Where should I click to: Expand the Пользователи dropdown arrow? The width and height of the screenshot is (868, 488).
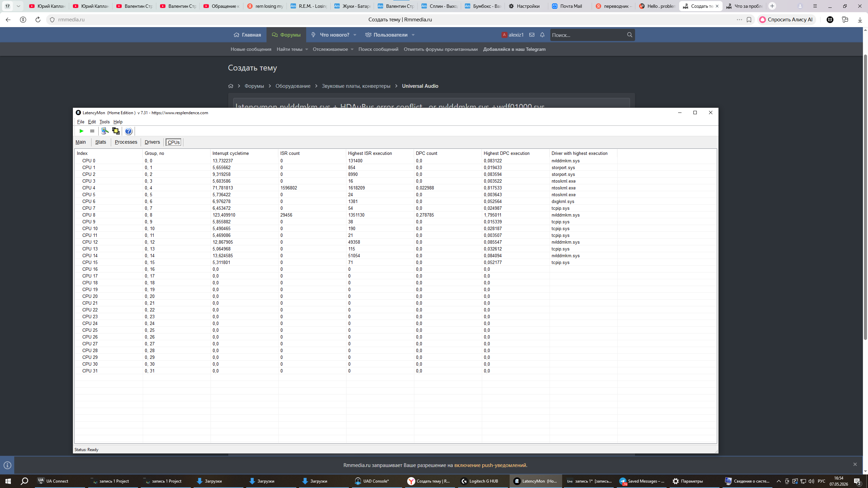[x=413, y=35]
